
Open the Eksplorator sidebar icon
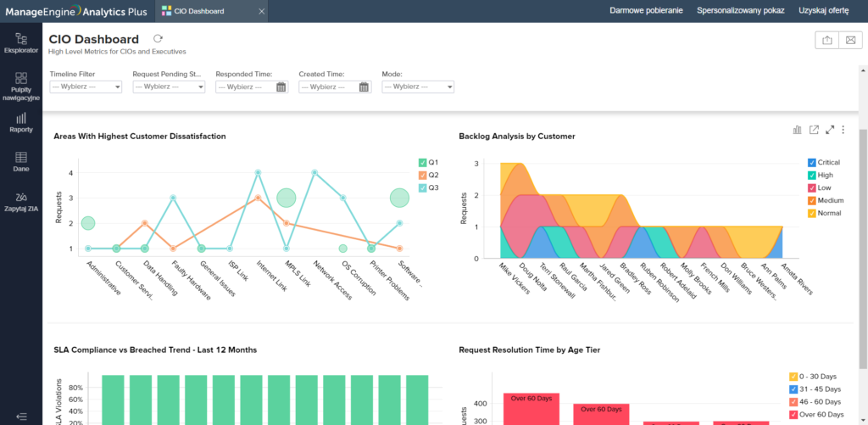click(x=21, y=42)
